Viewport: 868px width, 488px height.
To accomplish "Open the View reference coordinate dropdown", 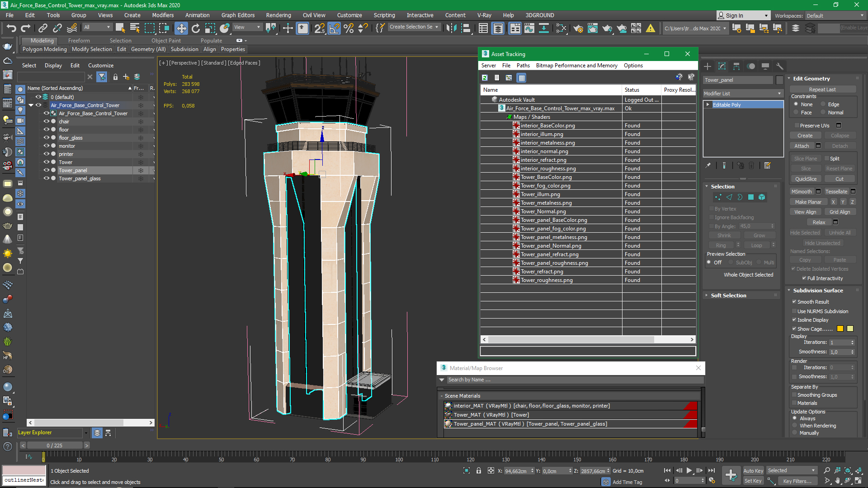I will (x=247, y=27).
